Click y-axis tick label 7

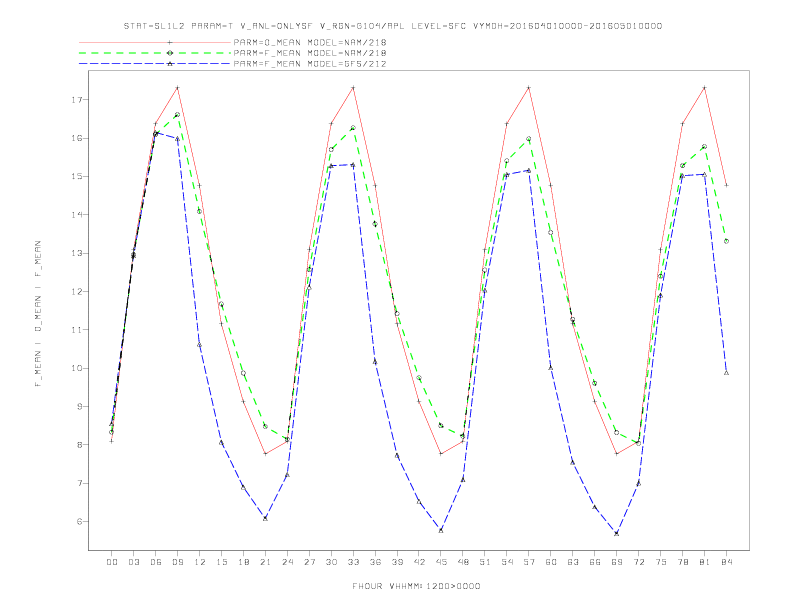(79, 484)
